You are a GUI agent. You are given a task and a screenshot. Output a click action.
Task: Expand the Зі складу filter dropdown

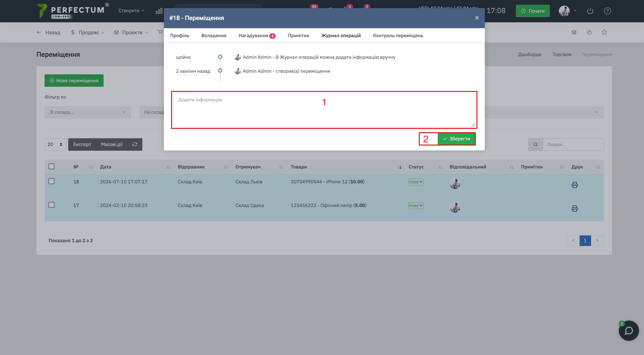pos(88,112)
